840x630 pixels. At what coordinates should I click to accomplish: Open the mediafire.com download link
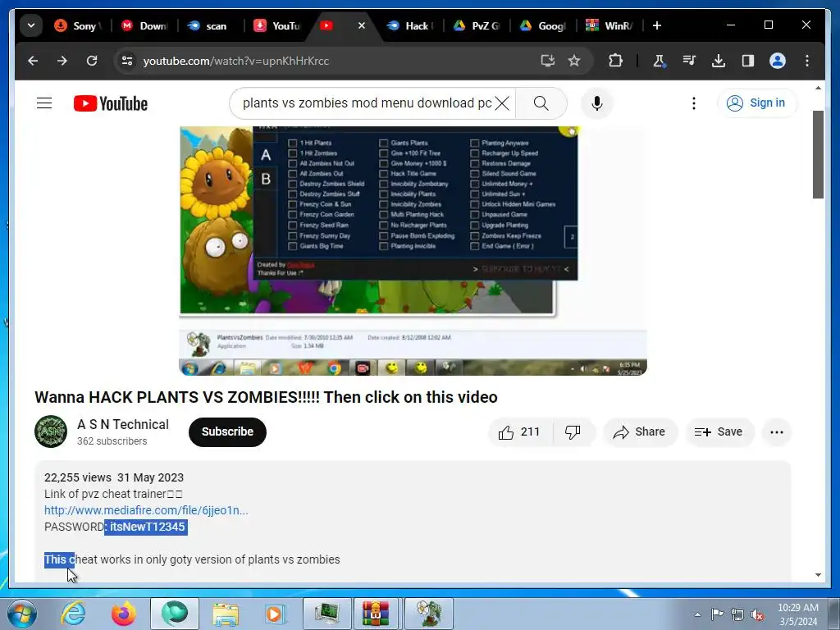[x=146, y=510]
